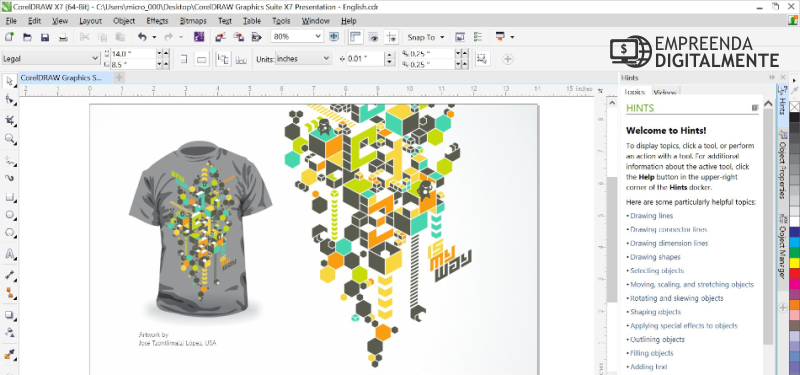
Task: Open the Legal page size dropdown
Action: click(95, 59)
